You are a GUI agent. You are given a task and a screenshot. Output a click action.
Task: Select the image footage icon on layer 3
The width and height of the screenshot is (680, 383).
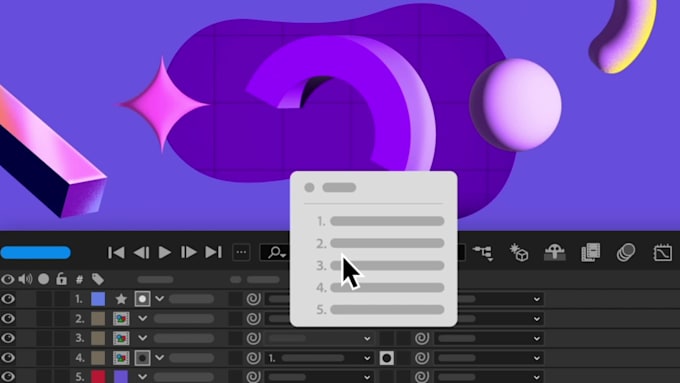(x=121, y=338)
